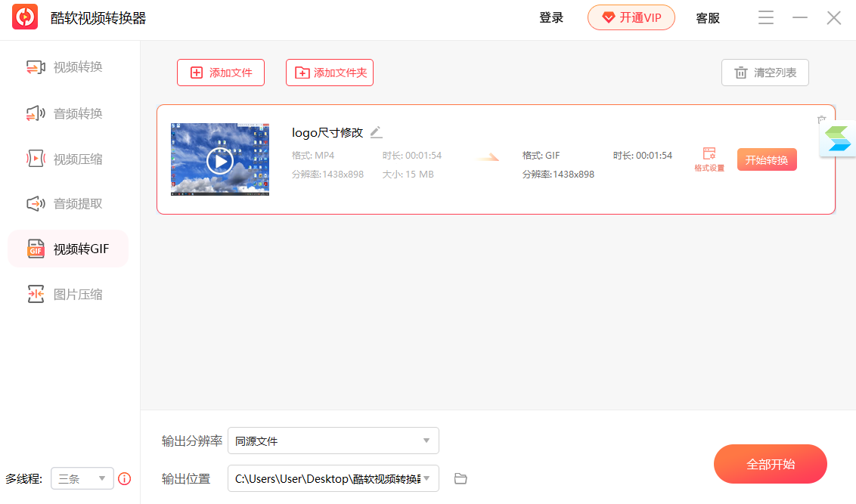Click the source 格式: MP4 text
The width and height of the screenshot is (856, 504).
tap(313, 156)
